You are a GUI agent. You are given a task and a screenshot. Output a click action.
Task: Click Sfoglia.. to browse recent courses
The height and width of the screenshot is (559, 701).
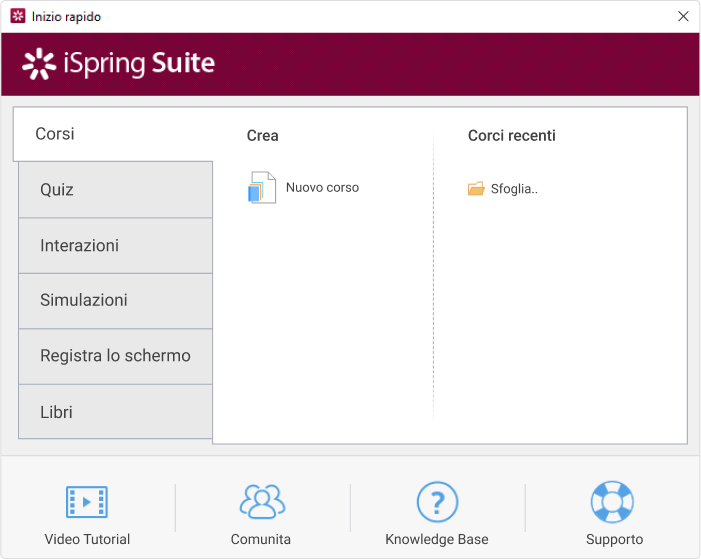tap(514, 189)
